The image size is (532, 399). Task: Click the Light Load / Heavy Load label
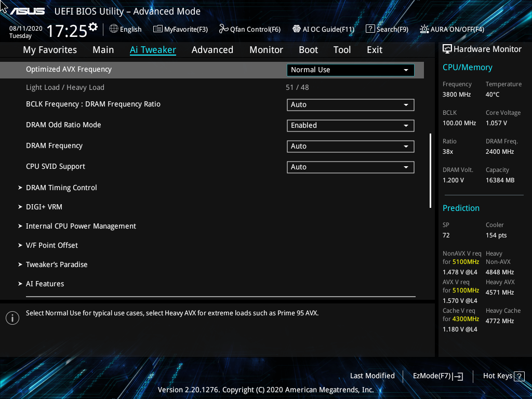65,87
